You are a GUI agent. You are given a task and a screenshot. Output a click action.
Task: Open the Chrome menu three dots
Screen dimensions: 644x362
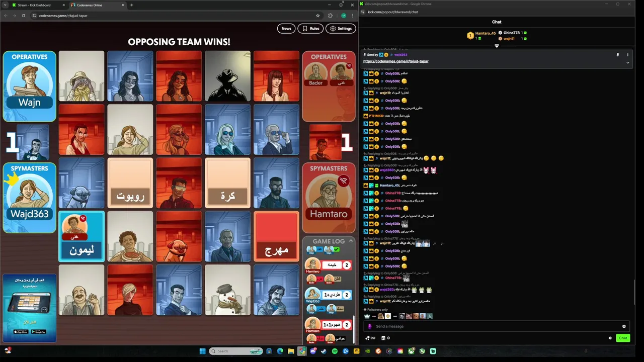352,16
